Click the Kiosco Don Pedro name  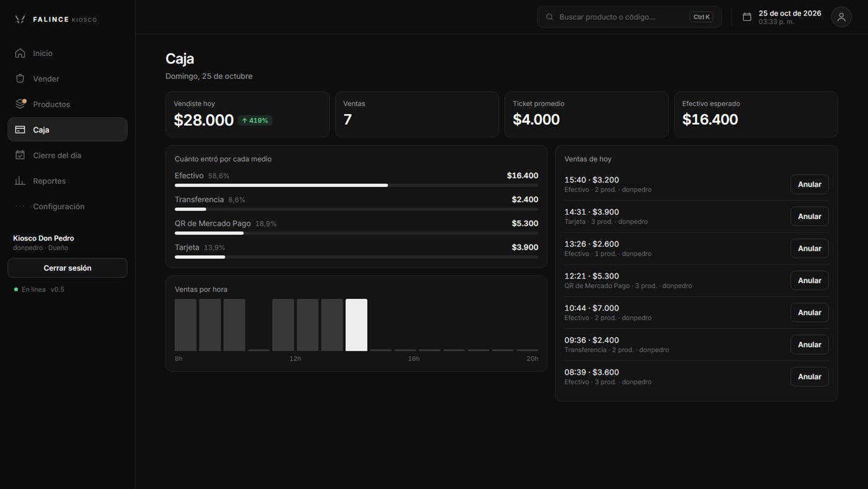43,238
